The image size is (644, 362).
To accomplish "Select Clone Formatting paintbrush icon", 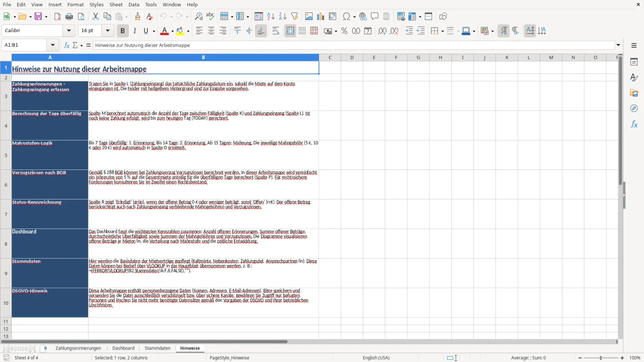I will pyautogui.click(x=138, y=17).
